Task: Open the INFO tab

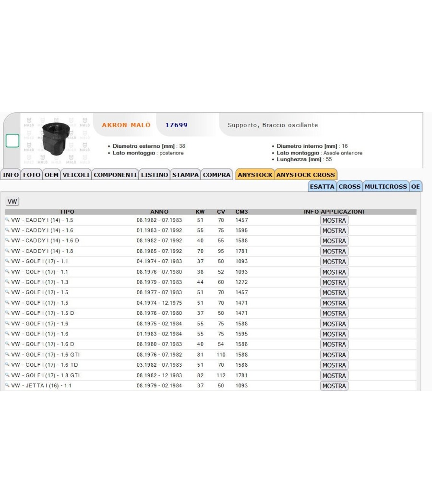Action: [11, 175]
